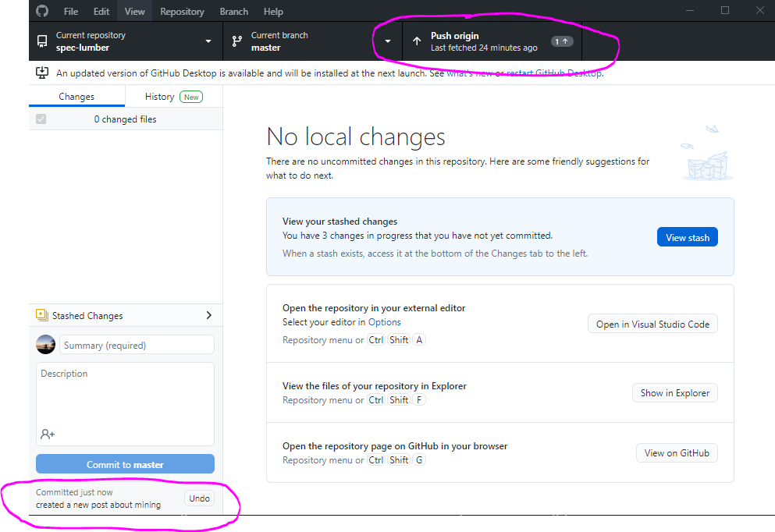The image size is (775, 532).
Task: Expand the Stashed Changes section chevron
Action: click(208, 315)
